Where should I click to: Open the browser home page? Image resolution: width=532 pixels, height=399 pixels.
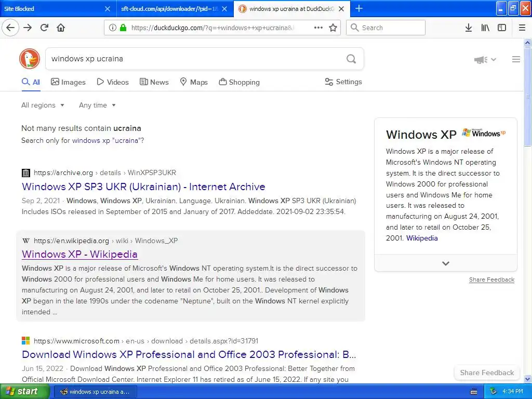pos(61,28)
